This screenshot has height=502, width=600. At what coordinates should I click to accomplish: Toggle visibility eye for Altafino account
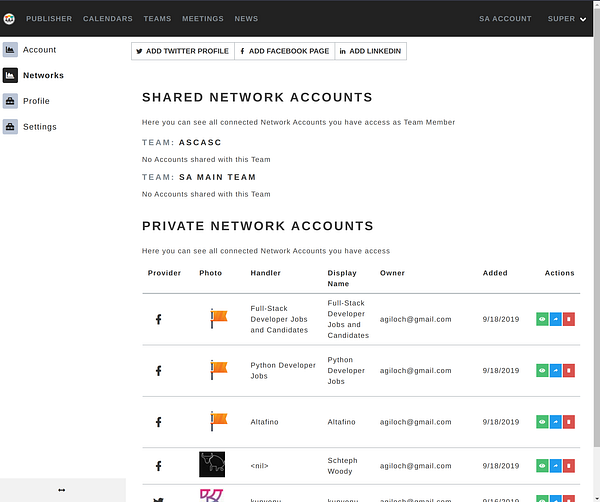click(x=542, y=422)
